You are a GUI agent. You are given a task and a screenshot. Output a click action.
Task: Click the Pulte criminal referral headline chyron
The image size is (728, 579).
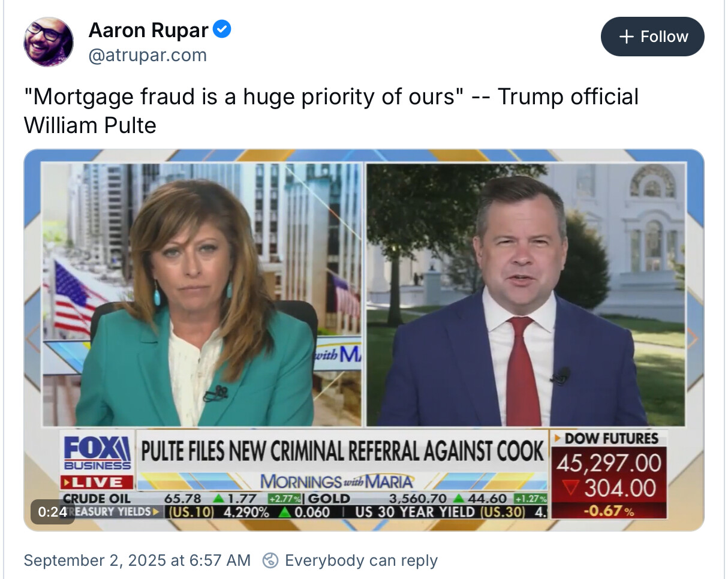coord(342,451)
